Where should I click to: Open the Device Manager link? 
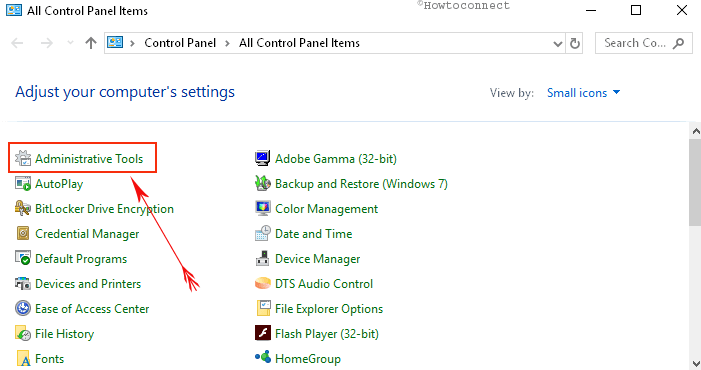point(317,259)
